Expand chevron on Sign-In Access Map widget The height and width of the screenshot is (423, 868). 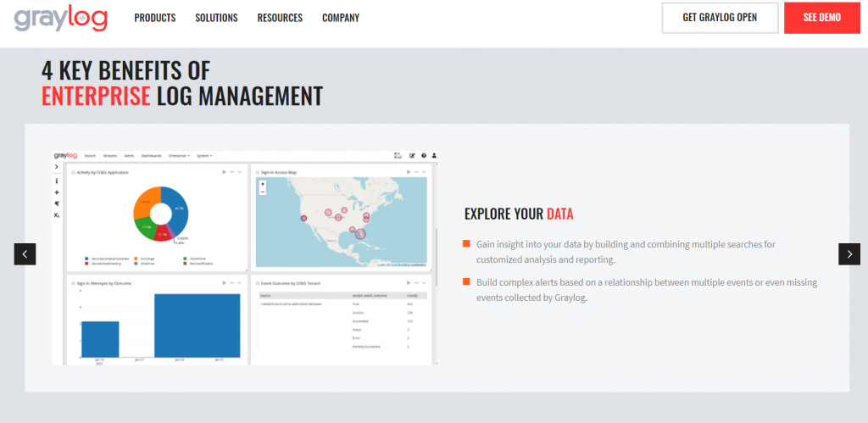424,172
